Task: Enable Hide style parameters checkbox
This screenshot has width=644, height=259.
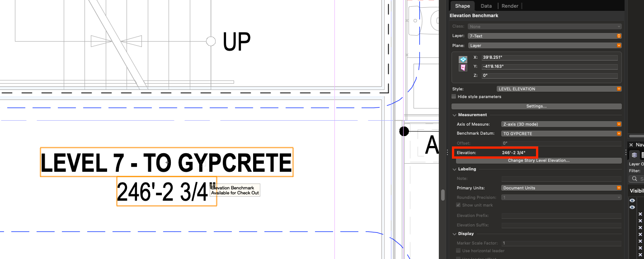Action: point(454,97)
